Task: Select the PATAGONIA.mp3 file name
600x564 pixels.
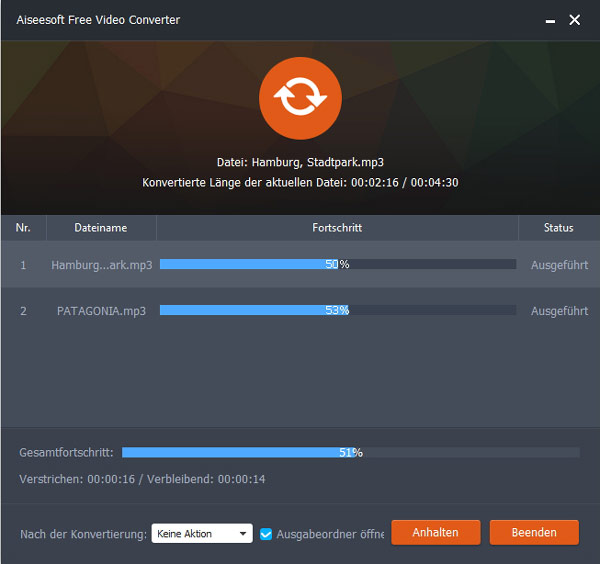Action: point(101,311)
